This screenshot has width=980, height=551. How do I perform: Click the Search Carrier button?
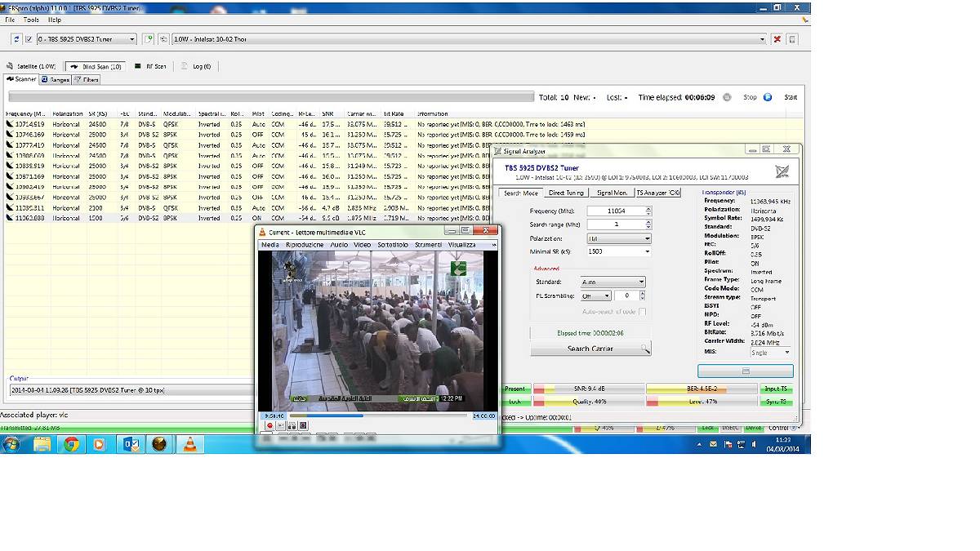[x=590, y=349]
